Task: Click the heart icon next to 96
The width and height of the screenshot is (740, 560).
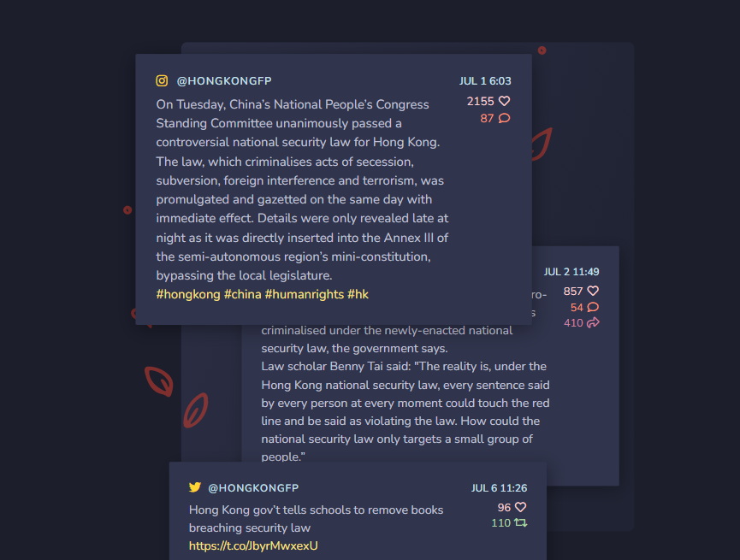Action: pos(520,507)
